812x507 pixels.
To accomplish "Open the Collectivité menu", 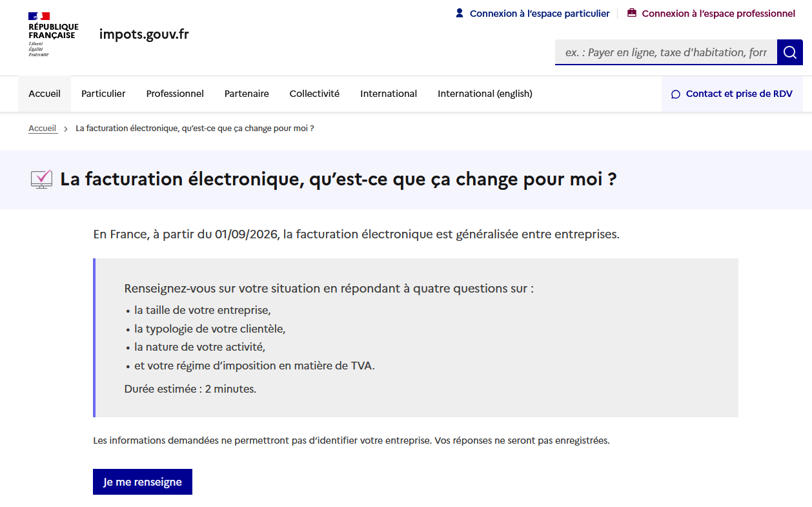I will click(x=314, y=94).
